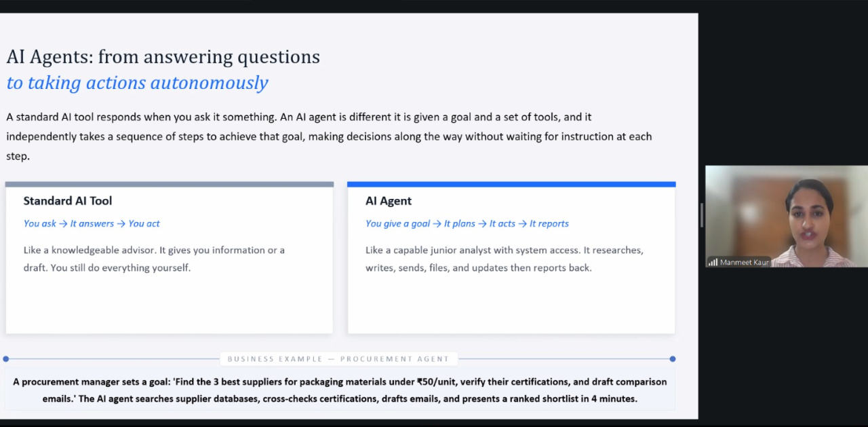868x427 pixels.
Task: Click the procurement manager example paragraph
Action: [x=340, y=390]
